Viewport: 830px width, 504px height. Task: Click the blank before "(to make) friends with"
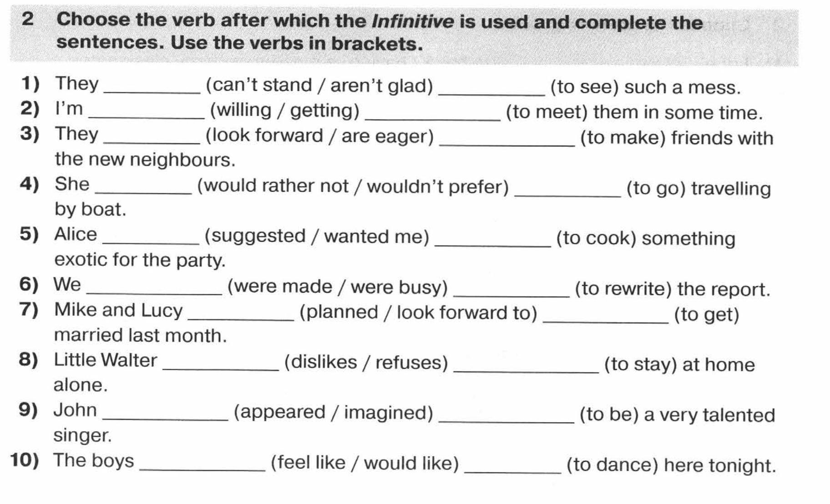tap(507, 141)
